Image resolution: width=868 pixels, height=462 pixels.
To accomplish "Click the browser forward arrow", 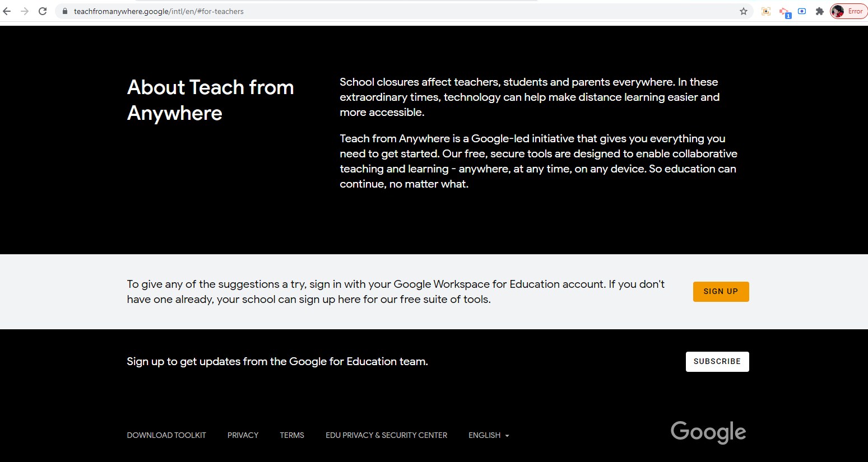I will pyautogui.click(x=25, y=11).
